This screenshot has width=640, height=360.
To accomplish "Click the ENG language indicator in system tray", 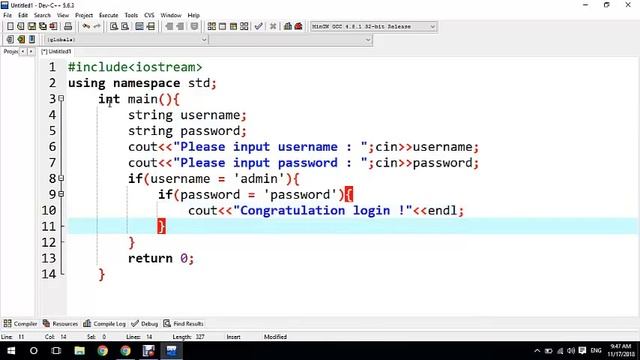I will click(x=596, y=351).
